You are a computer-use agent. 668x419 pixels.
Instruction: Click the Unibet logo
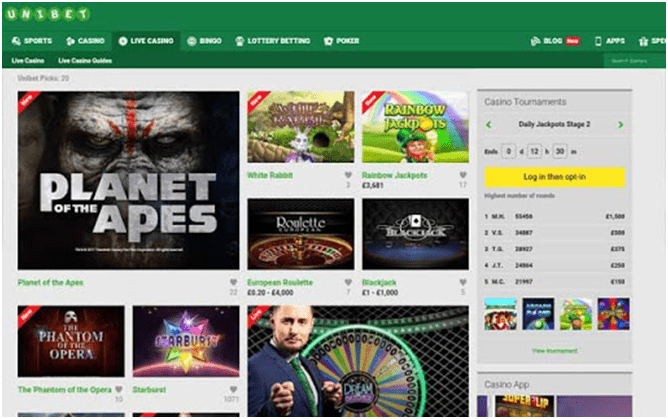pyautogui.click(x=47, y=14)
